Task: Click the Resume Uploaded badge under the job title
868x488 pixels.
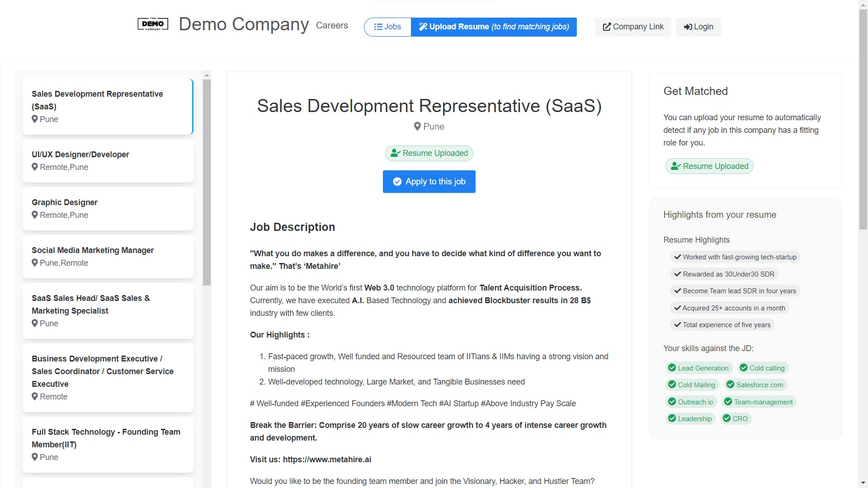Action: point(429,153)
